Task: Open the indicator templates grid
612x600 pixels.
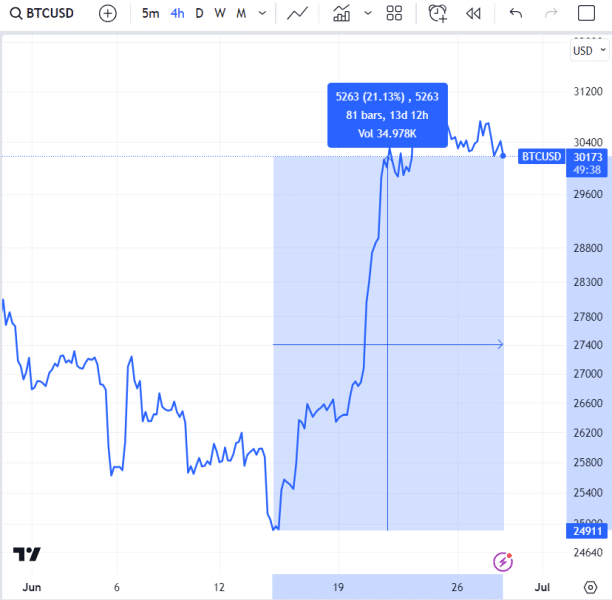Action: (394, 14)
